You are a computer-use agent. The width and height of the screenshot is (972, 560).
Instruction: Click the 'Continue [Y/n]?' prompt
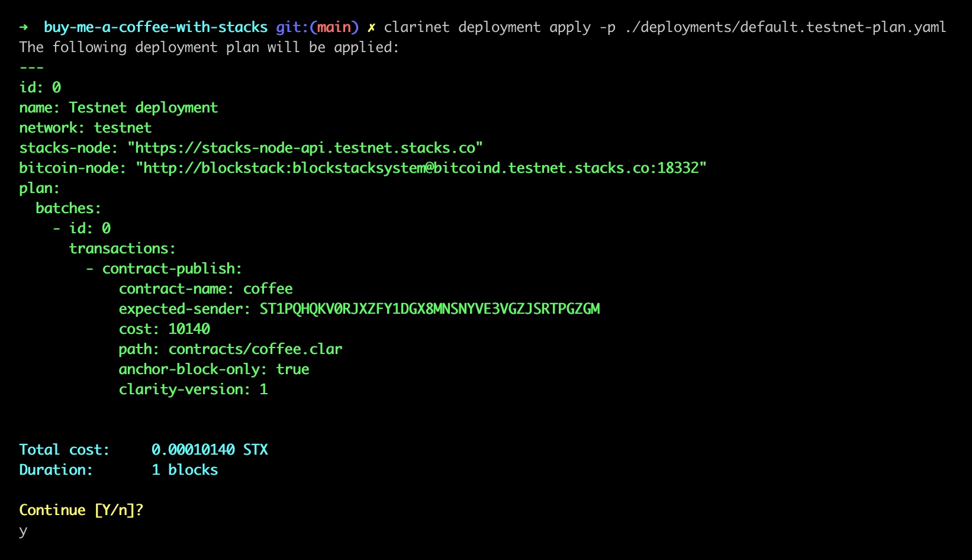pos(81,510)
